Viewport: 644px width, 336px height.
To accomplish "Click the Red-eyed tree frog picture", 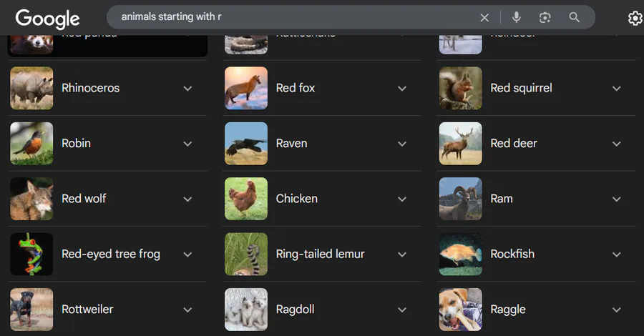I will tap(31, 255).
